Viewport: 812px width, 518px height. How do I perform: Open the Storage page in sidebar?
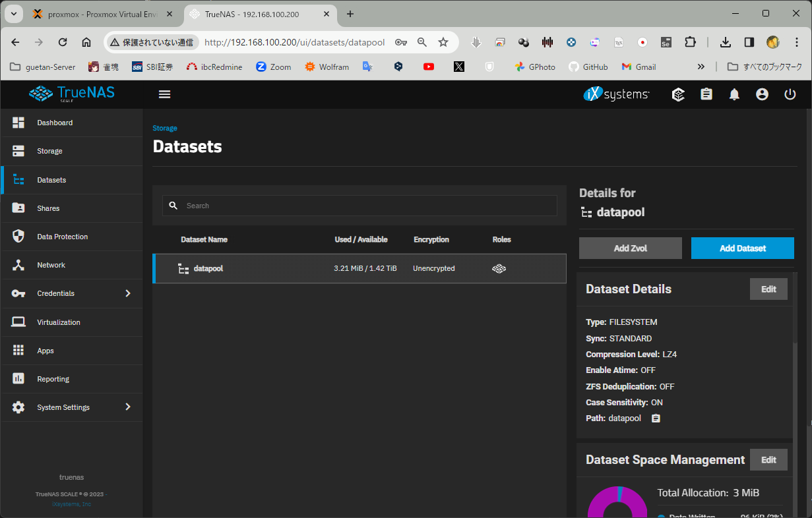tap(49, 151)
